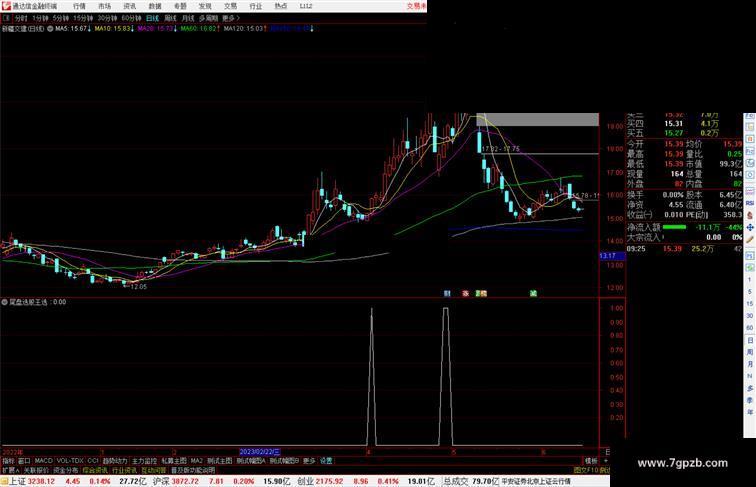Select the 测试幅图B indicator tab

pos(284,461)
